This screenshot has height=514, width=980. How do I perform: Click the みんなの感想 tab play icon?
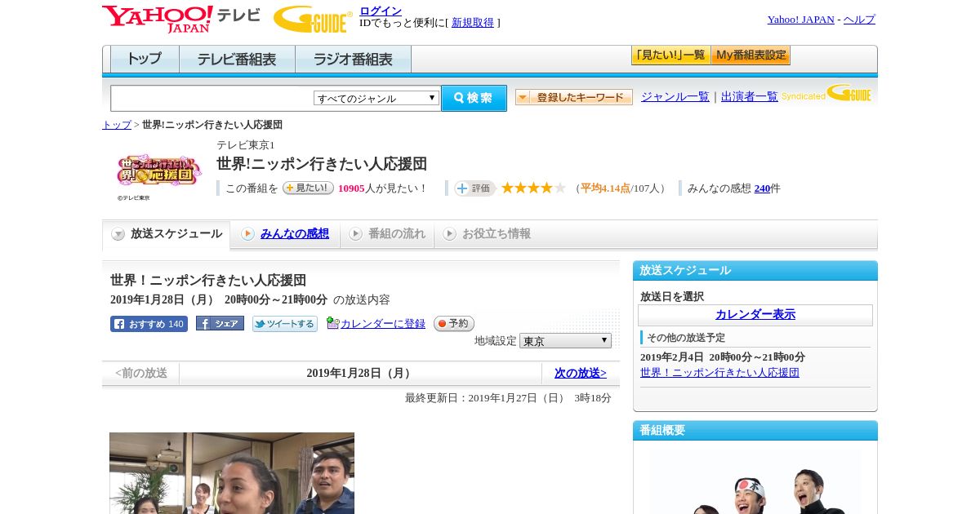point(247,234)
